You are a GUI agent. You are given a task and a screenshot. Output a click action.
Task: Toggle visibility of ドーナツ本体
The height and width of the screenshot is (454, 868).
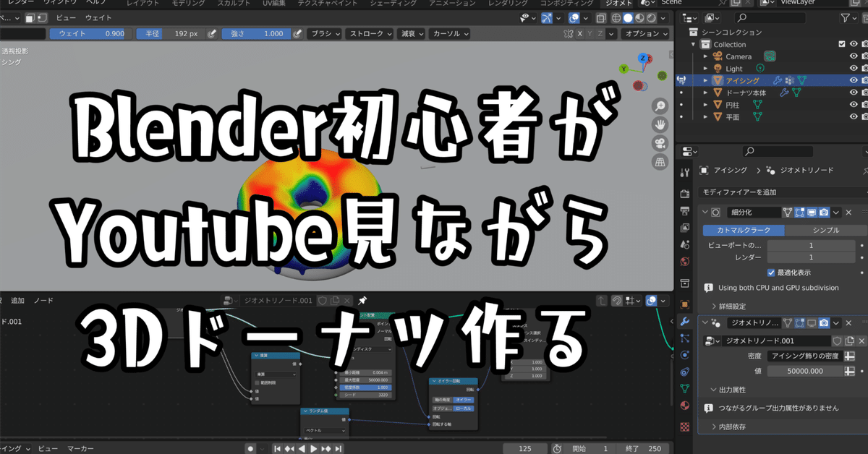(854, 93)
